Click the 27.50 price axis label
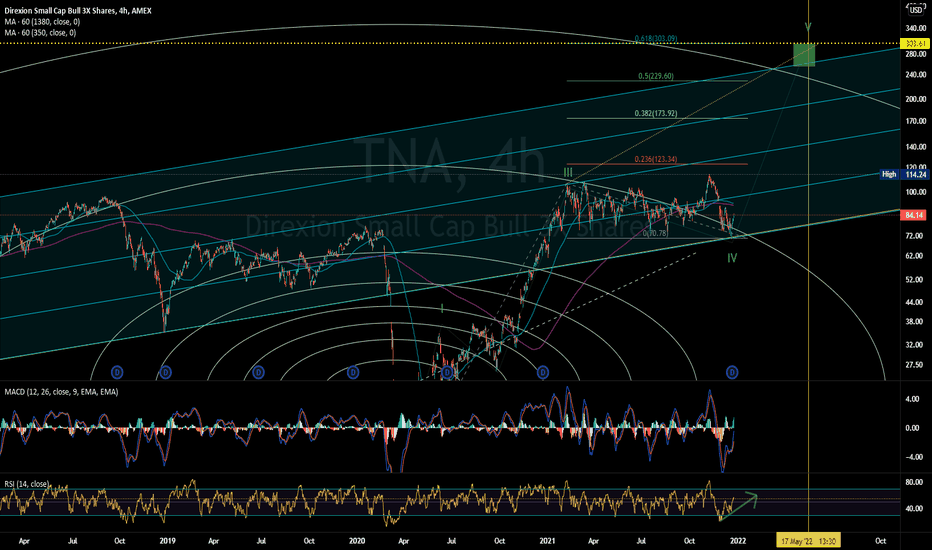The height and width of the screenshot is (550, 932). click(916, 364)
